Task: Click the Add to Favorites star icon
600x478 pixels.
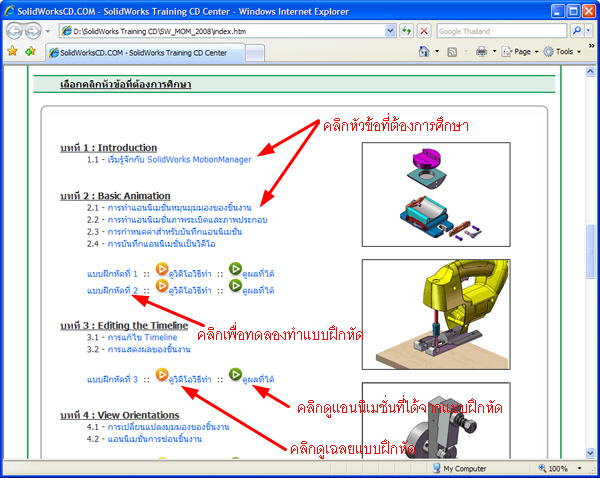Action: (x=30, y=51)
